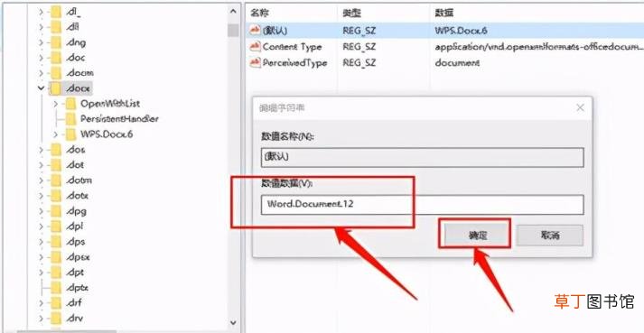This screenshot has height=333, width=644.
Task: Expand the .doc key
Action: (41, 58)
